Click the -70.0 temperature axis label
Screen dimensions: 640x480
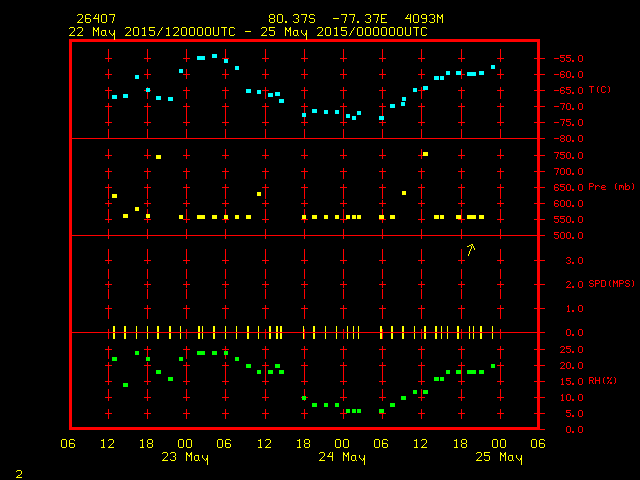(x=569, y=107)
